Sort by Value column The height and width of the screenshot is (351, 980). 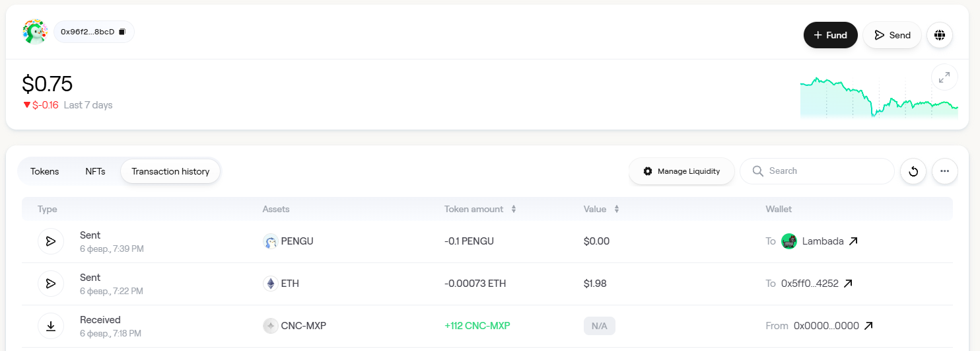click(616, 209)
